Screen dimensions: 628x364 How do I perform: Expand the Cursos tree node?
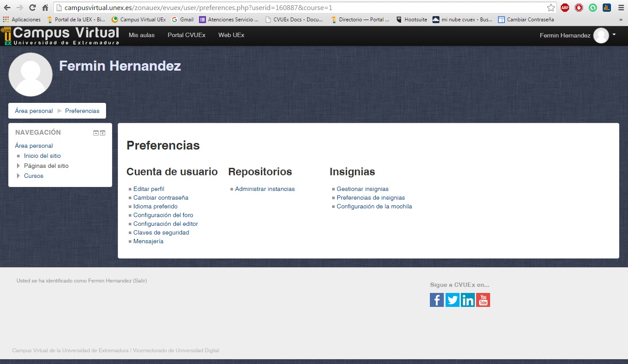click(x=18, y=176)
